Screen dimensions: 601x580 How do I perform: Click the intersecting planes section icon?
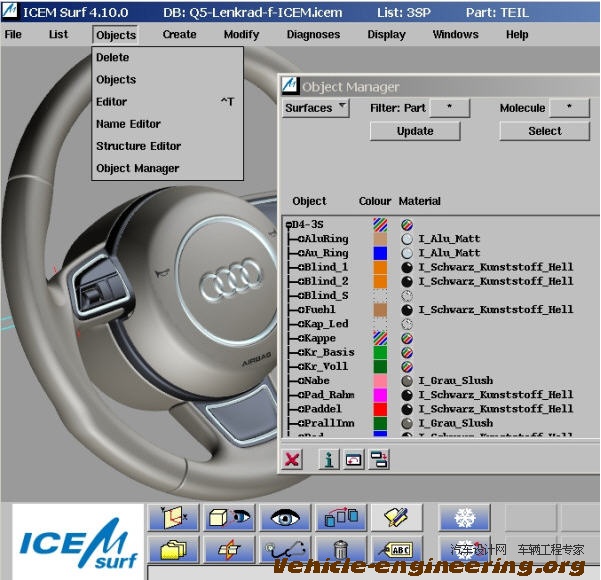(229, 549)
